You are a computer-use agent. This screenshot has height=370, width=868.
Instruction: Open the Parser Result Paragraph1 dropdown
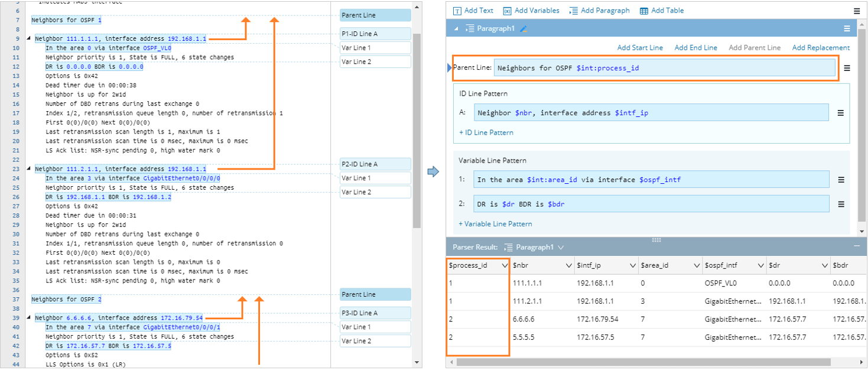pos(534,247)
